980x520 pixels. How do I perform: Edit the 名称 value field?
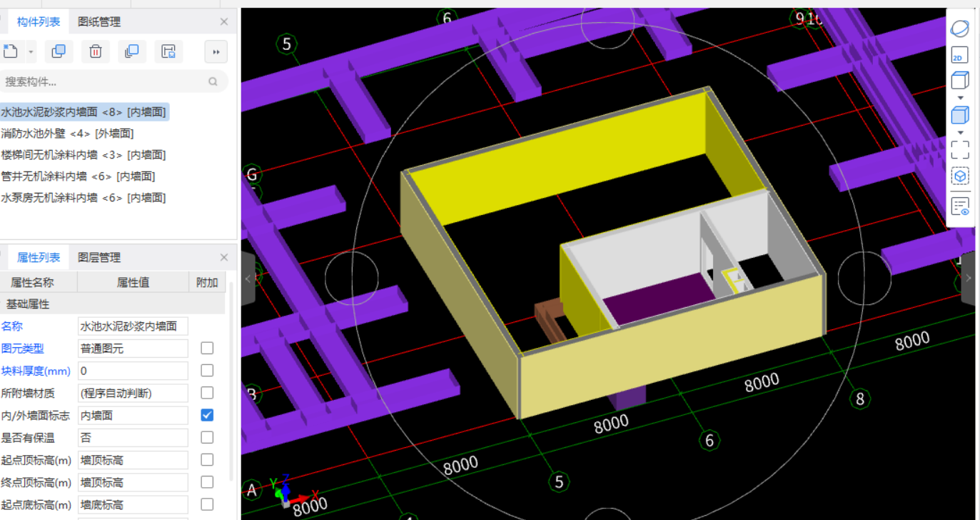click(133, 326)
